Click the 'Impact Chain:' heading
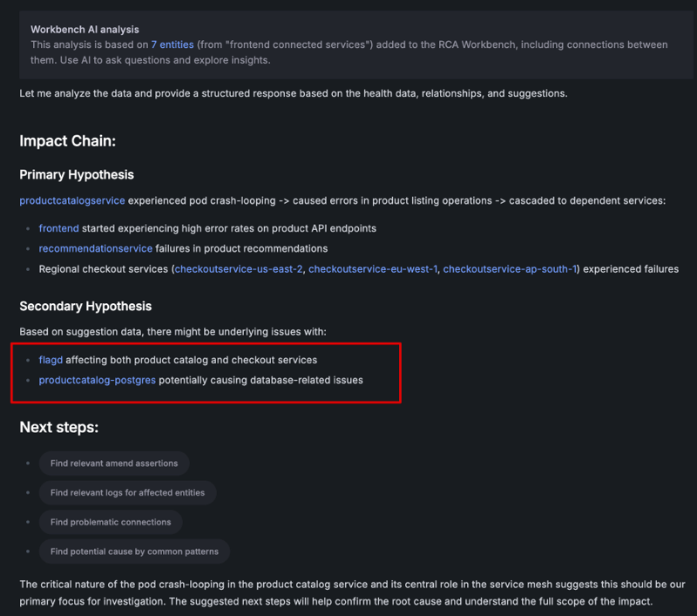Image resolution: width=697 pixels, height=616 pixels. pyautogui.click(x=67, y=141)
